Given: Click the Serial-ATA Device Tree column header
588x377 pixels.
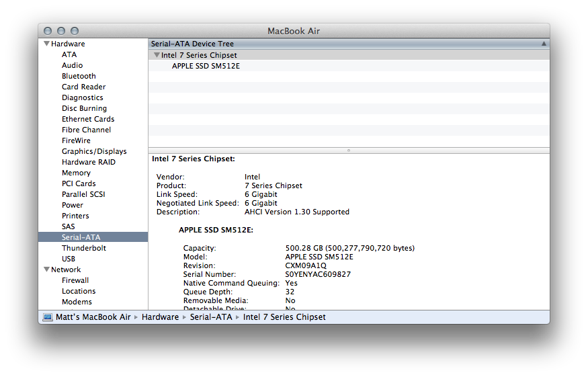Looking at the screenshot, I should pyautogui.click(x=349, y=44).
